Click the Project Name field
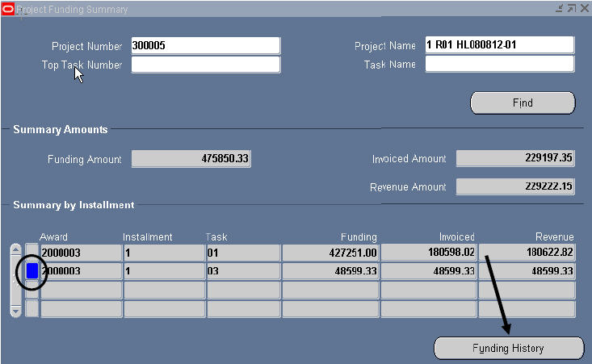This screenshot has height=364, width=592. pos(499,45)
